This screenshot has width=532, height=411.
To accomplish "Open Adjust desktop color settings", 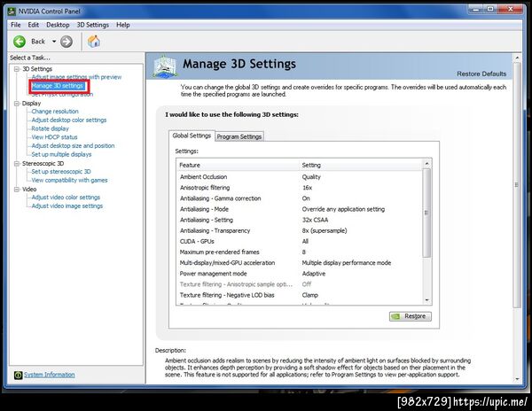I will pyautogui.click(x=69, y=120).
